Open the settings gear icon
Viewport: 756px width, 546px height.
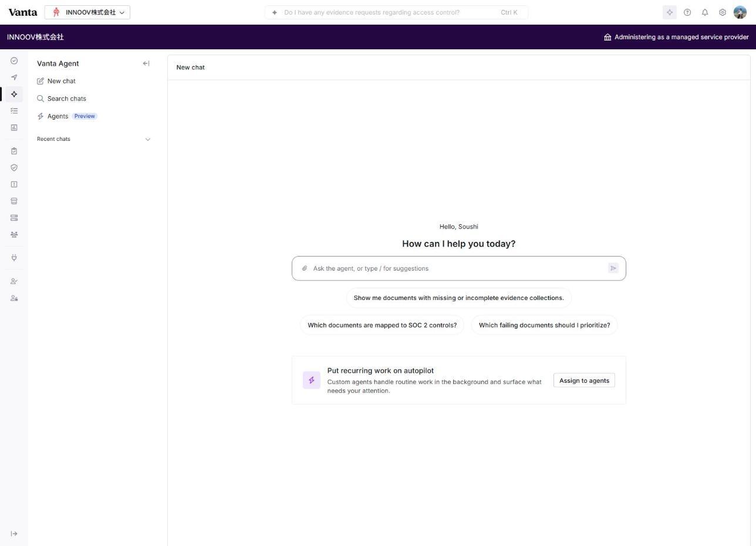[x=723, y=12]
